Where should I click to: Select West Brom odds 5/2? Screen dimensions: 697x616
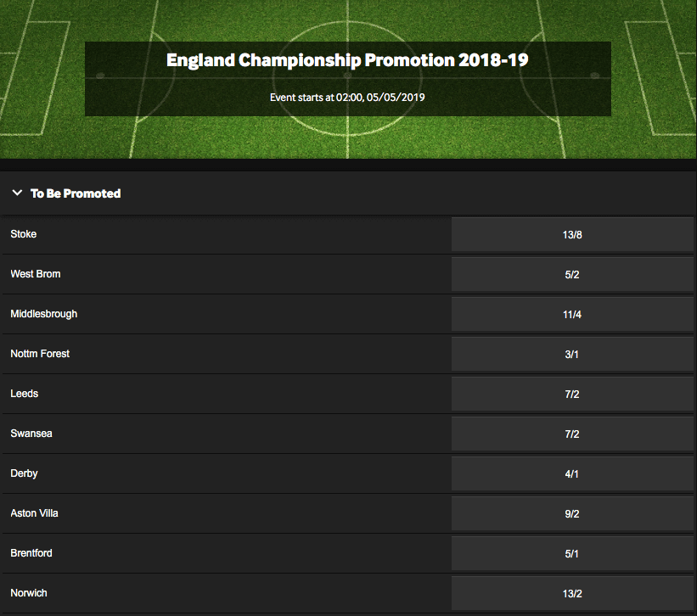[572, 274]
